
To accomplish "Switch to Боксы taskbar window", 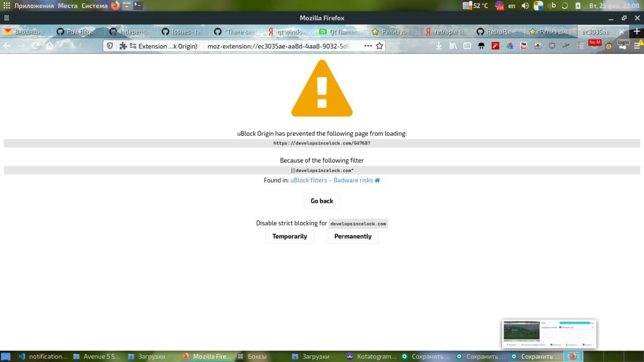I will click(261, 356).
